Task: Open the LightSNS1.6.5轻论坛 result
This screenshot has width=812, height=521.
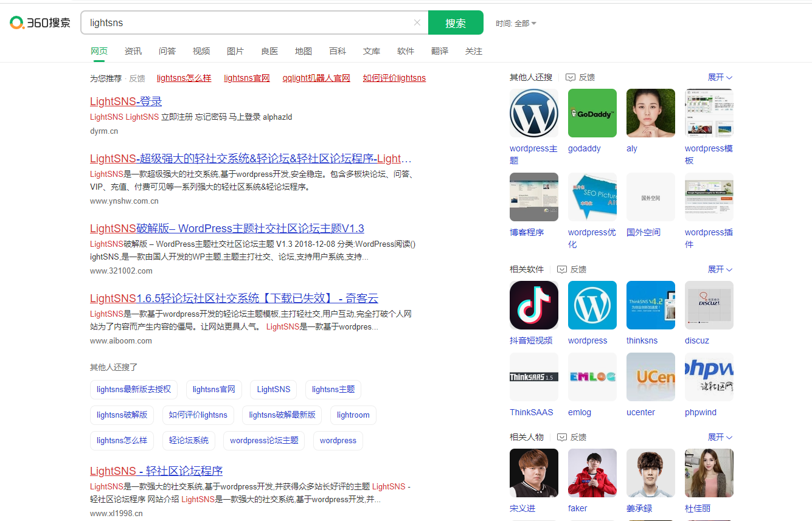Action: point(234,298)
